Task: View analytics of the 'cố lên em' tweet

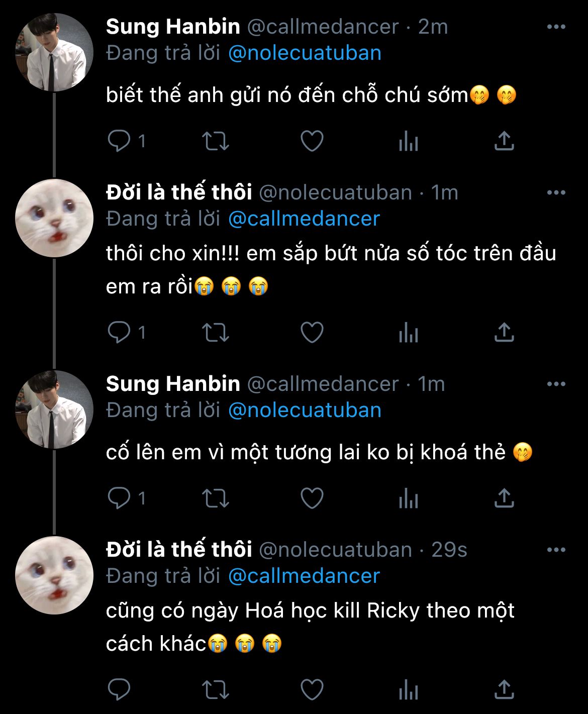Action: [x=408, y=498]
